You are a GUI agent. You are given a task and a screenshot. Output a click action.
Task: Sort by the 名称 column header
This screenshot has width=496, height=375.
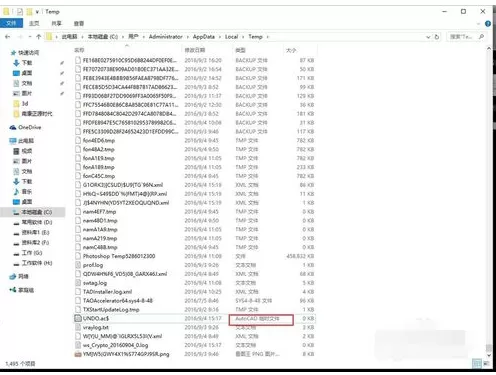pyautogui.click(x=79, y=50)
